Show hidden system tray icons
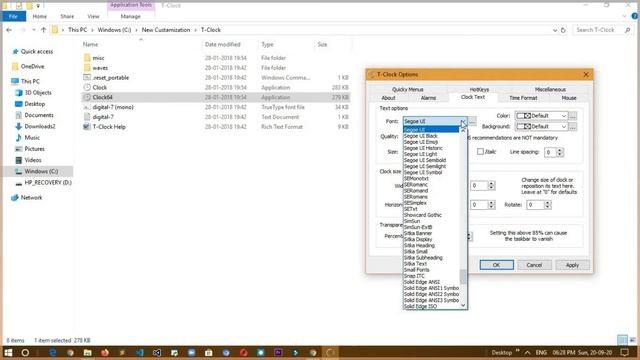This screenshot has width=640, height=360. [x=527, y=352]
